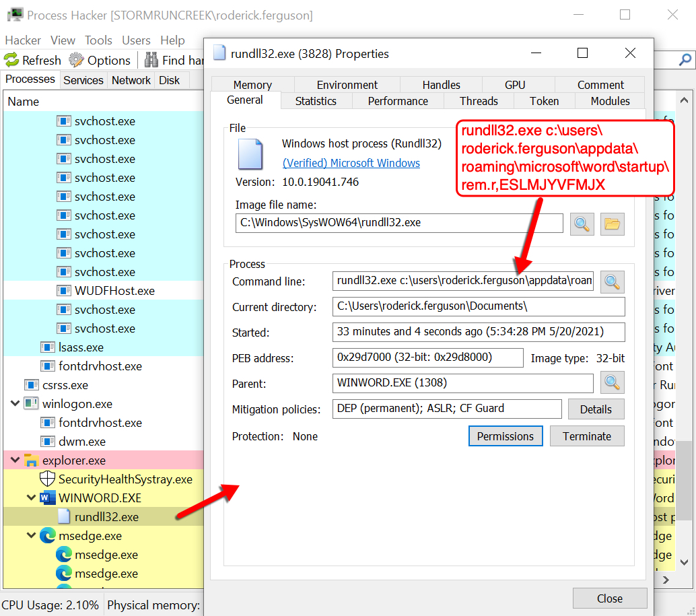Select the Processes tab

click(x=30, y=79)
